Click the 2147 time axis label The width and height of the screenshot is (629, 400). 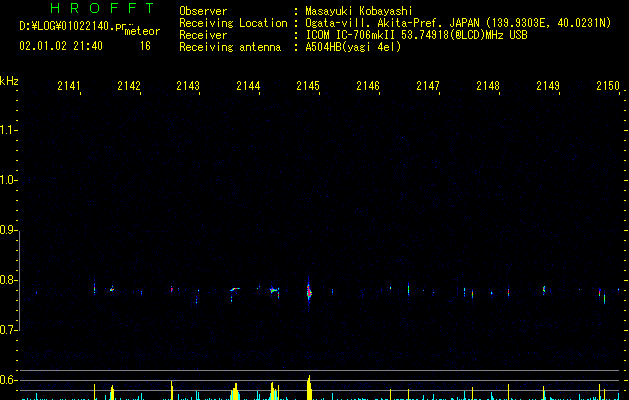pyautogui.click(x=428, y=85)
